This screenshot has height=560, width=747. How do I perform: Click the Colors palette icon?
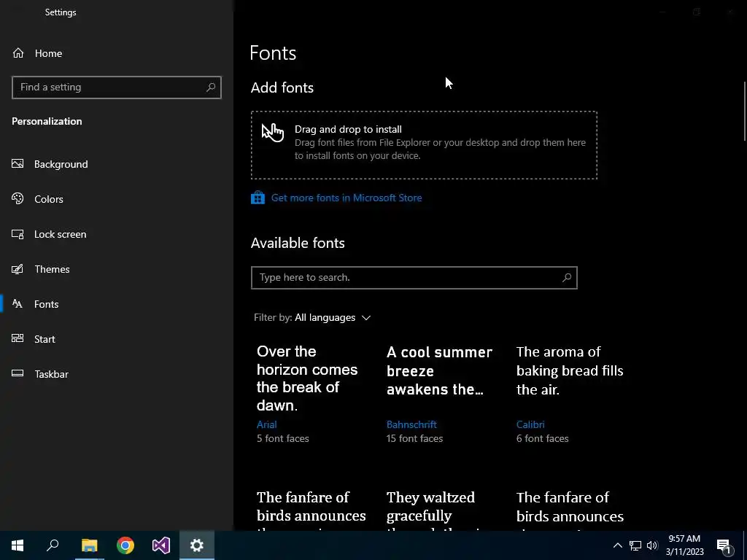18,198
